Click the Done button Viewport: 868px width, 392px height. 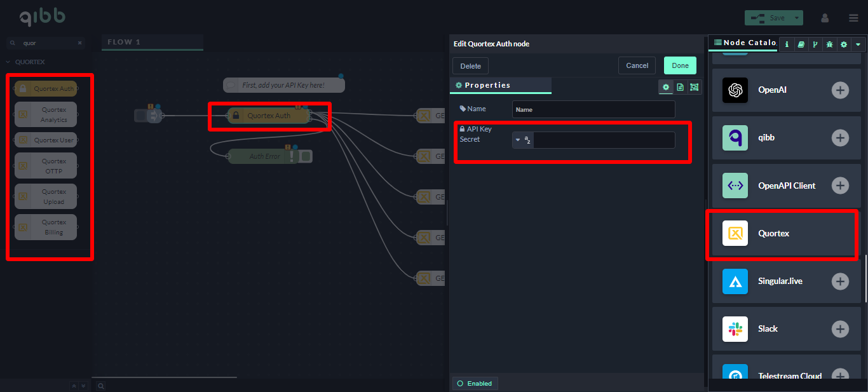point(680,65)
